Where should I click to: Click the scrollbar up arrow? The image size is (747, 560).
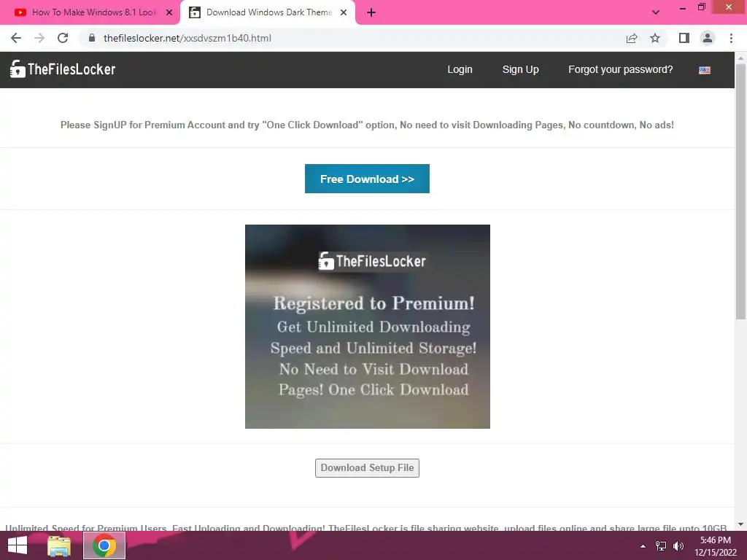(x=740, y=58)
